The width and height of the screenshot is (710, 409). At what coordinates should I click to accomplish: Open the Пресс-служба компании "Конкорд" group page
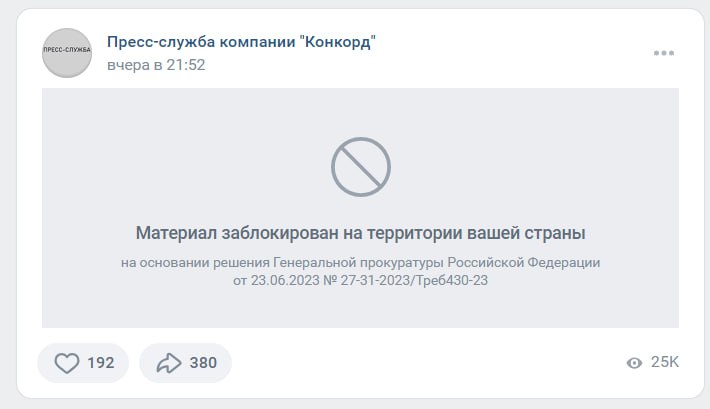(x=241, y=42)
